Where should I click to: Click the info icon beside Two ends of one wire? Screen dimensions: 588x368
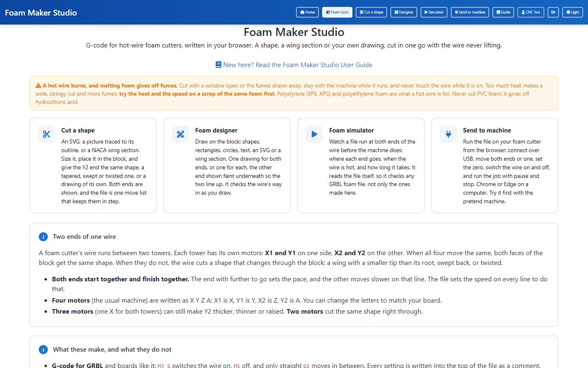(x=43, y=237)
